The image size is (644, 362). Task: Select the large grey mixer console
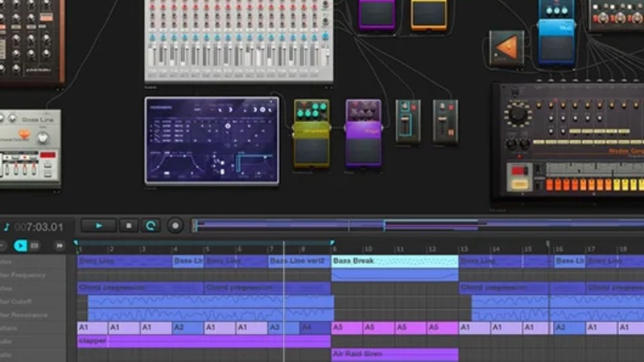point(239,41)
